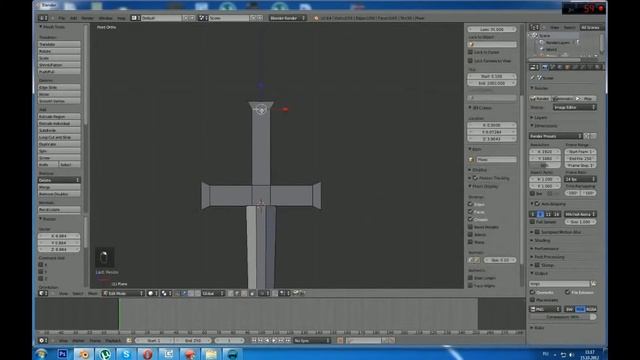Open the No Sync playback dropdown
Screen dimensions: 640x360
coord(312,340)
